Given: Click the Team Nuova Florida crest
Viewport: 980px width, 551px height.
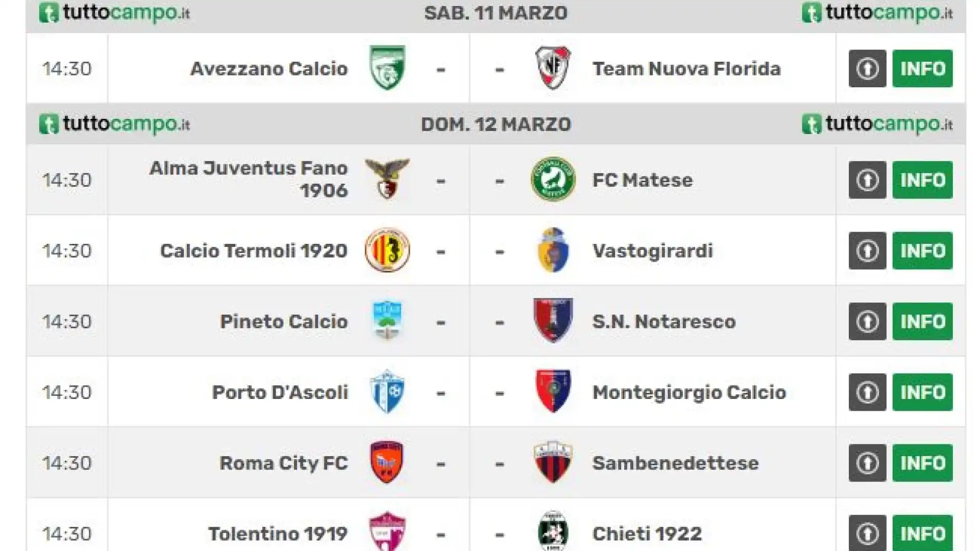Looking at the screenshot, I should pos(553,68).
